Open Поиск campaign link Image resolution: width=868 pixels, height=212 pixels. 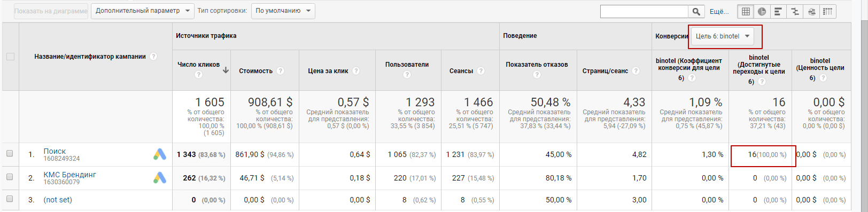[55, 151]
